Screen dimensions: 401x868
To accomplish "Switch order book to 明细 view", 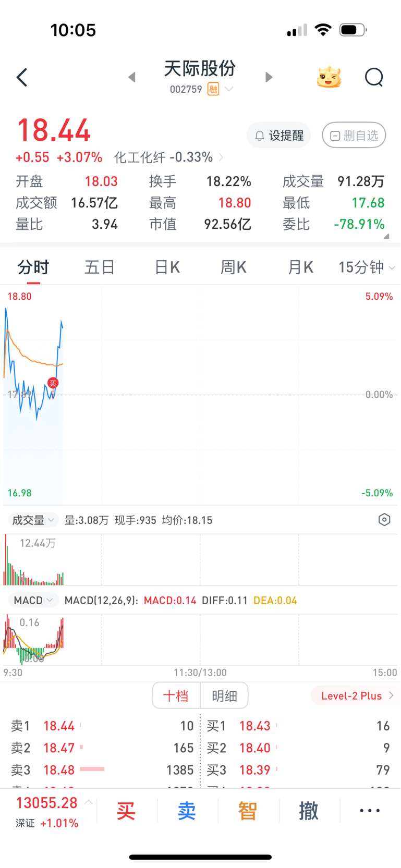I will pos(224,696).
